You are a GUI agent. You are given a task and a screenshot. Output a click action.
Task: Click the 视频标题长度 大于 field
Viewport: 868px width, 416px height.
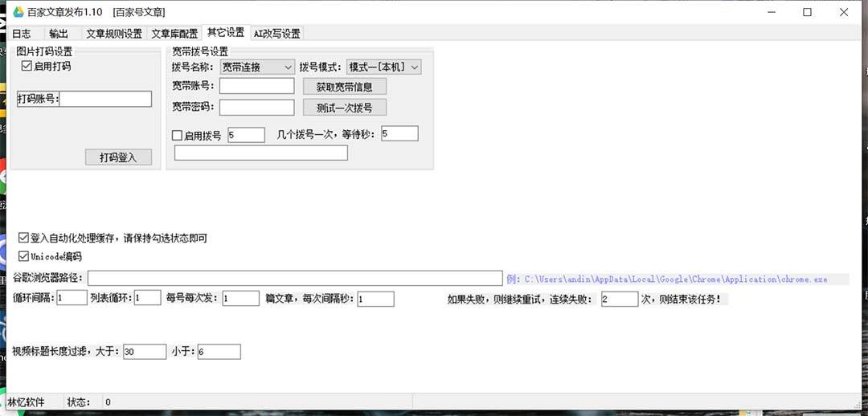pyautogui.click(x=145, y=352)
